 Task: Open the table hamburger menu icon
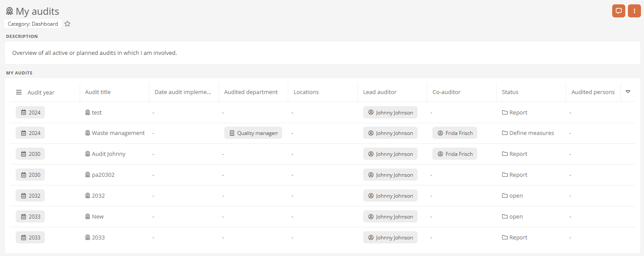[x=19, y=92]
